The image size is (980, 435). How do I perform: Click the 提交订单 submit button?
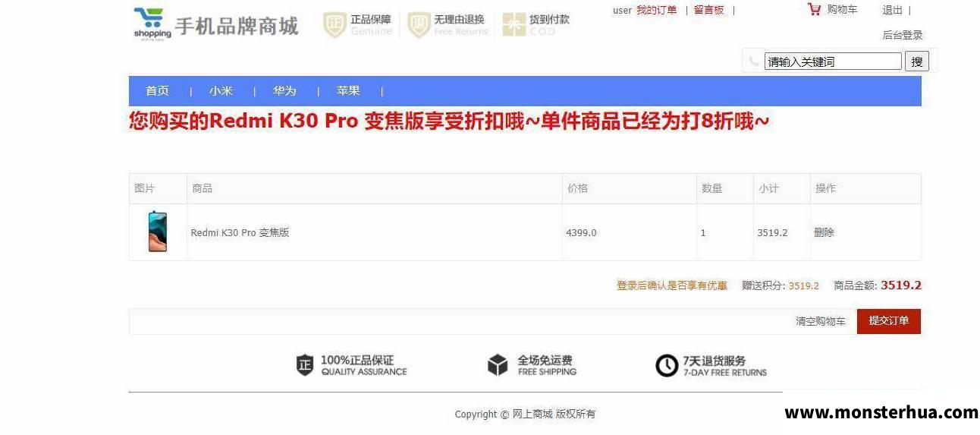889,321
